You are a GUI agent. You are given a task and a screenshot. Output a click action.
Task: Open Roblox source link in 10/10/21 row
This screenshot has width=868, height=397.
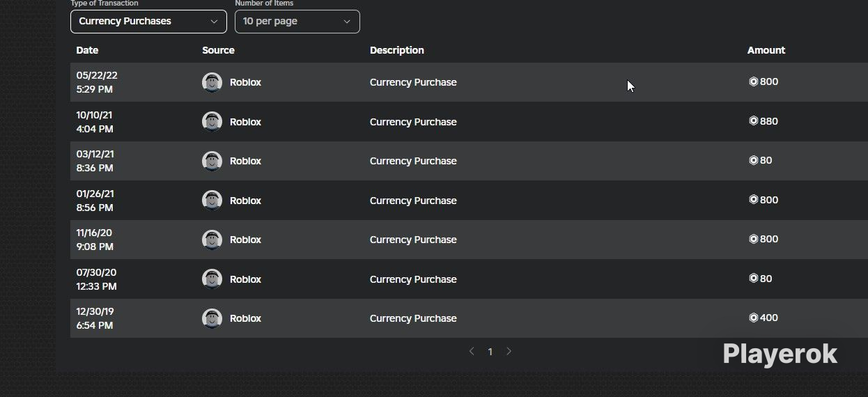click(245, 122)
